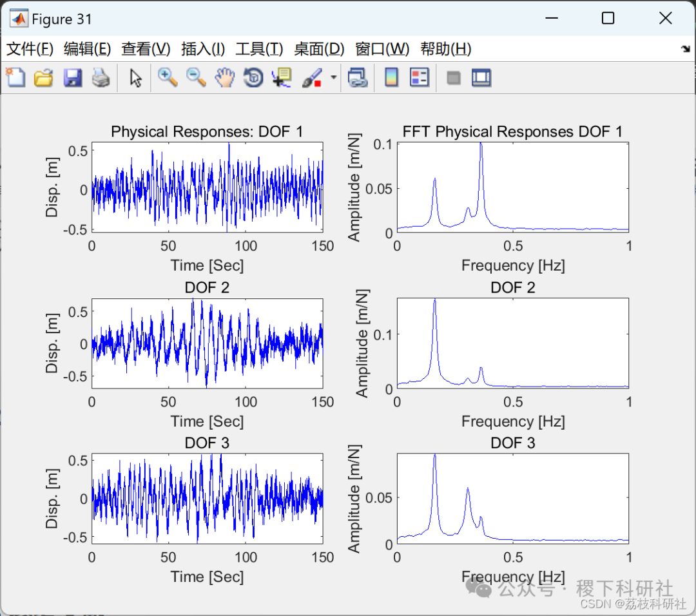Open the 工具(T) menu
Viewport: 696px width, 616px height.
259,49
